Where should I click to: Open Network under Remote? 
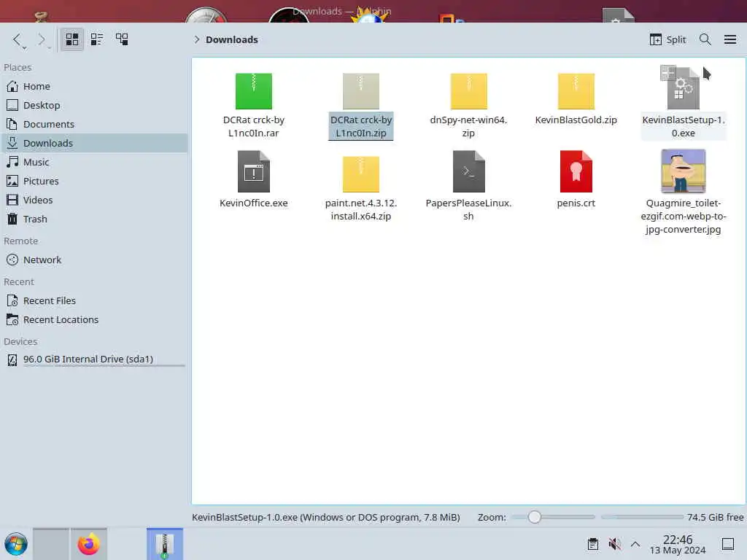point(94,260)
